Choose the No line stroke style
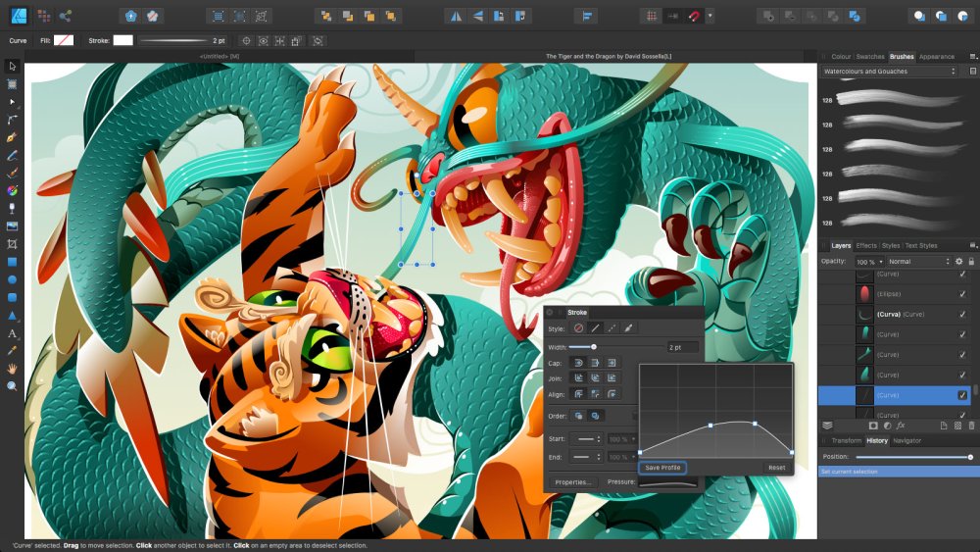This screenshot has width=980, height=552. point(579,328)
